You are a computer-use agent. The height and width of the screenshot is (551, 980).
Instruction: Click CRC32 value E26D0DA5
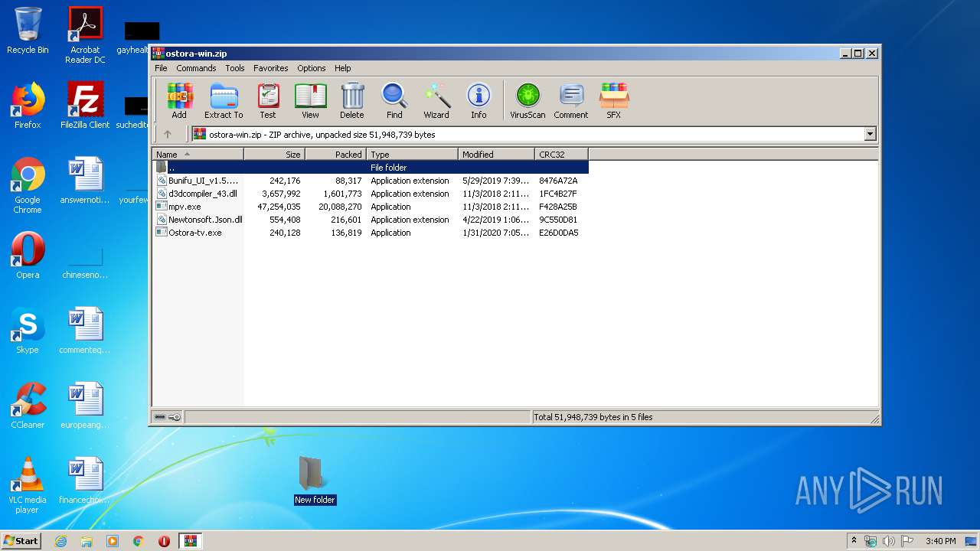(559, 233)
